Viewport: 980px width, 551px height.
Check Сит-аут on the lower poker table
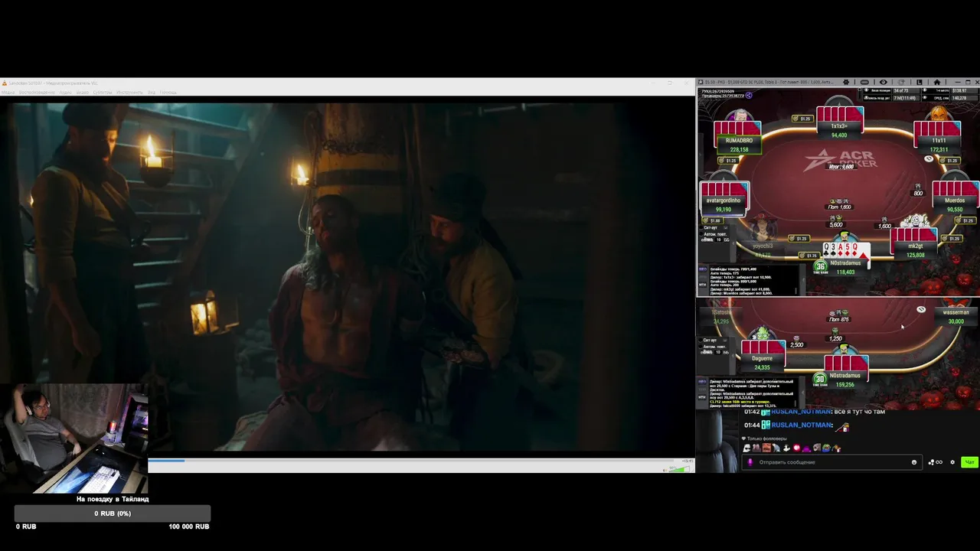pyautogui.click(x=701, y=340)
